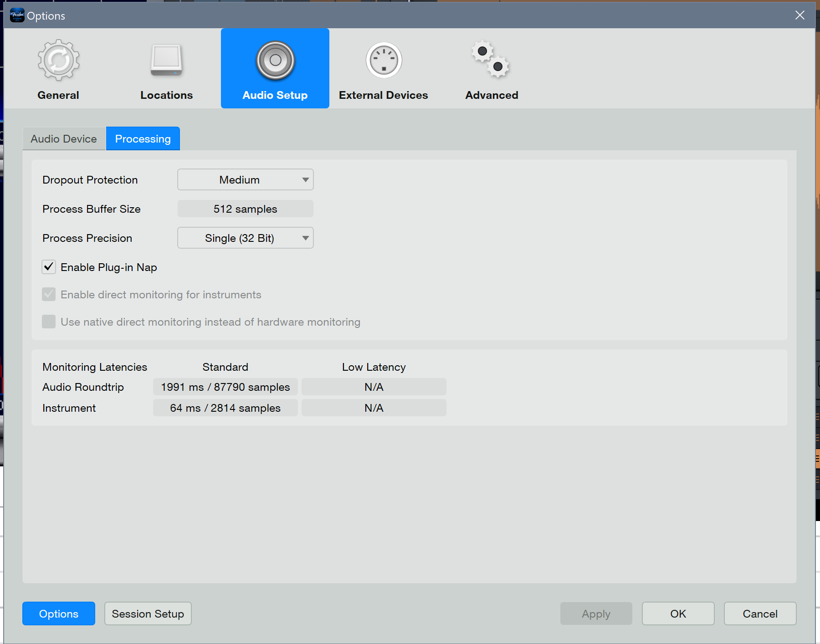Click the Instrument Low Latency N/A field

(374, 408)
